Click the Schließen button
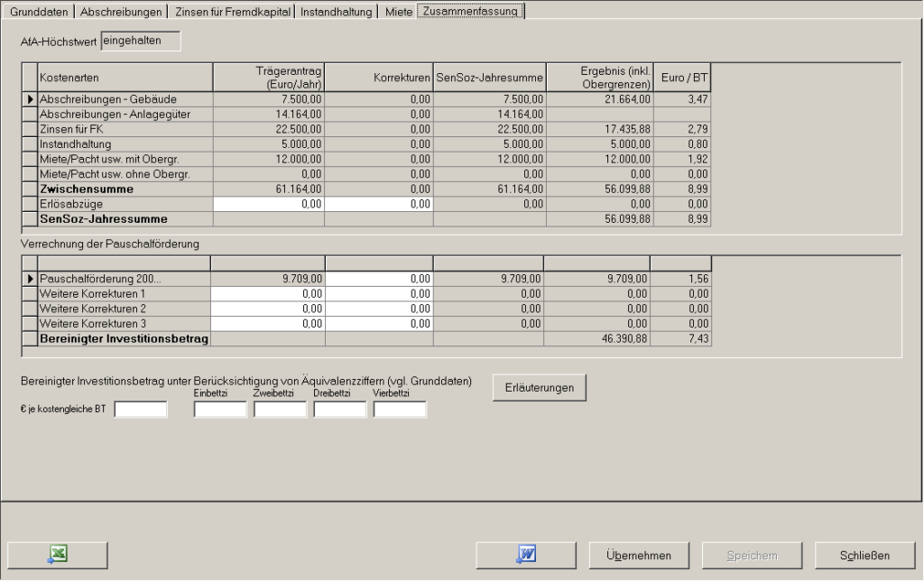 click(859, 554)
